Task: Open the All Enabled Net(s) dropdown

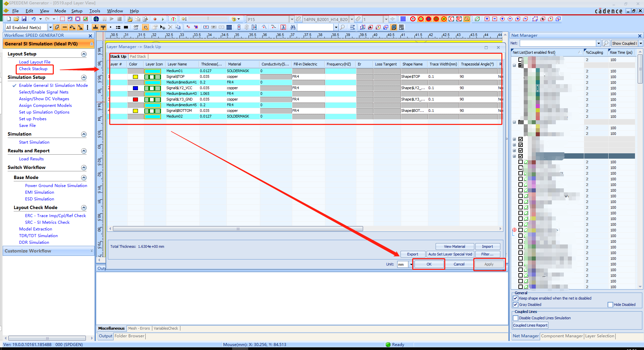Action: click(x=50, y=27)
